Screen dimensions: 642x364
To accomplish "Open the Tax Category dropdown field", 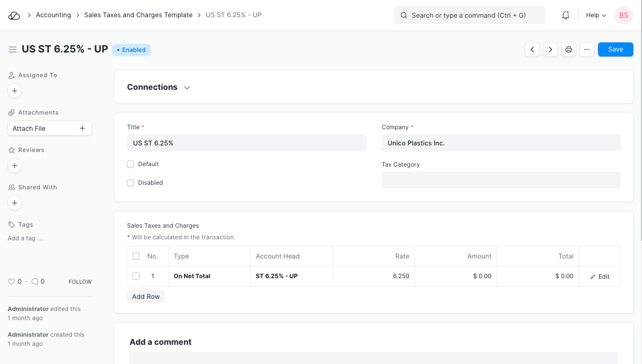I will point(501,180).
